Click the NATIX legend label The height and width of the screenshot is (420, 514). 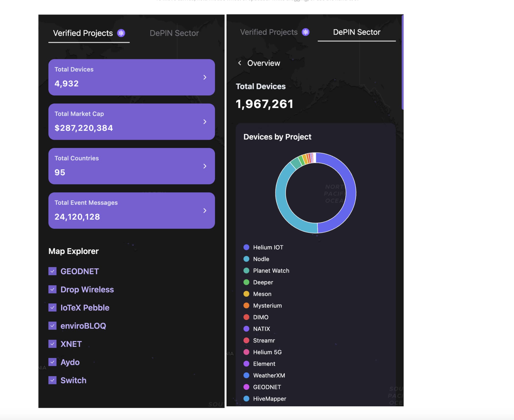click(x=261, y=329)
